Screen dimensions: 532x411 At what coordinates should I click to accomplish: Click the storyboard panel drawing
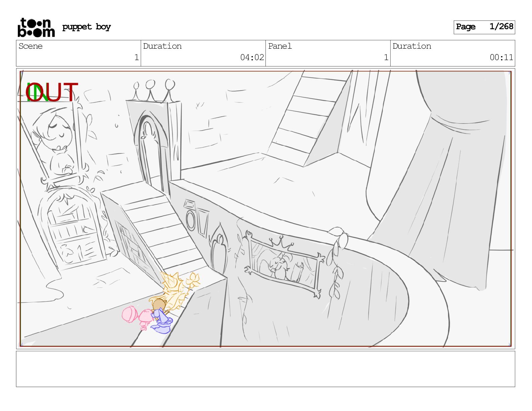265,209
